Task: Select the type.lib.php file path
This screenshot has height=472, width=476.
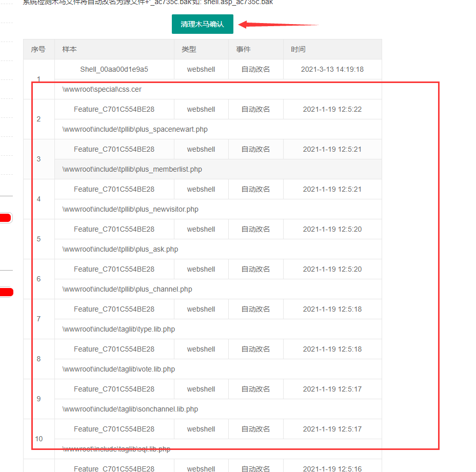Action: [x=118, y=329]
